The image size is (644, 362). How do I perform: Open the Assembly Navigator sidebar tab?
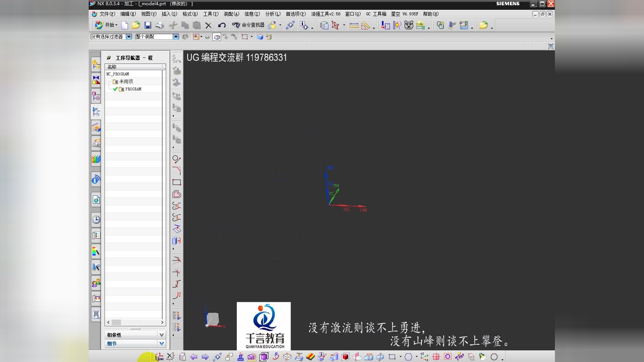pos(96,64)
